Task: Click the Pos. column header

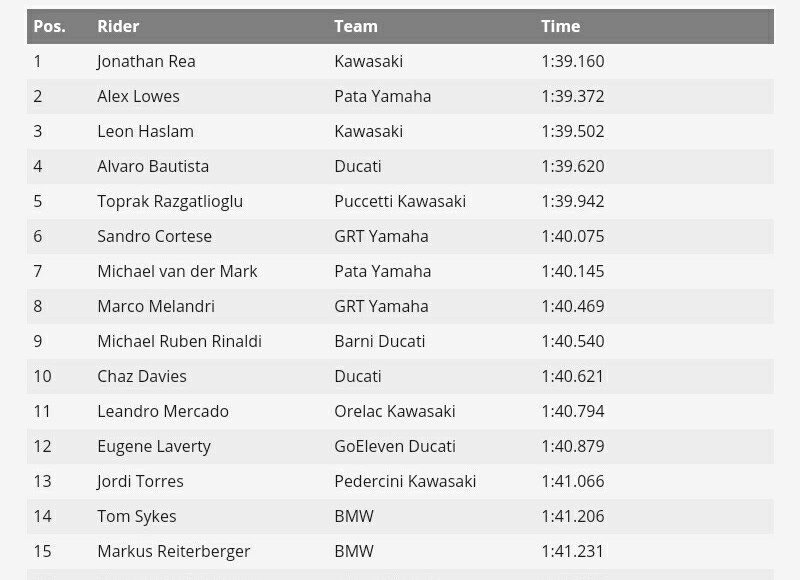Action: tap(49, 26)
